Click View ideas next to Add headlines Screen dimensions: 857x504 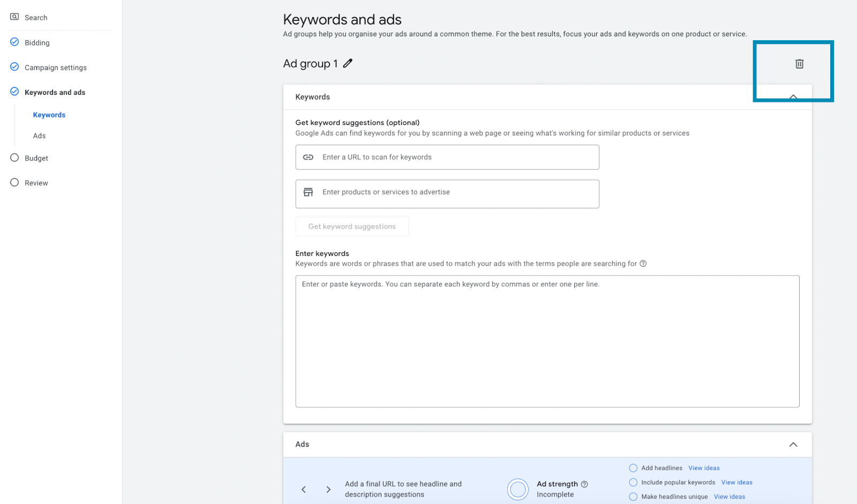(704, 468)
